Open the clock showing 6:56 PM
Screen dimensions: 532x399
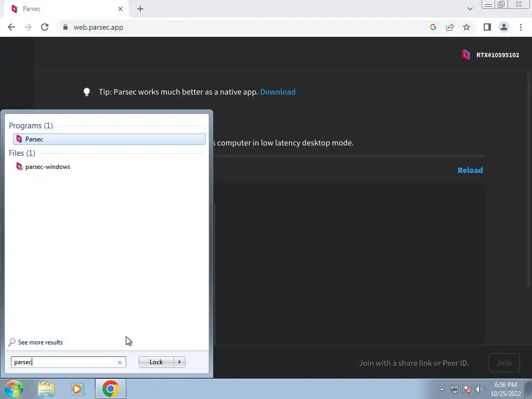[x=506, y=389]
